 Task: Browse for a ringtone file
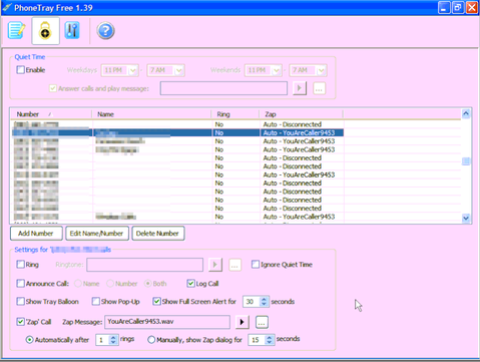click(235, 265)
